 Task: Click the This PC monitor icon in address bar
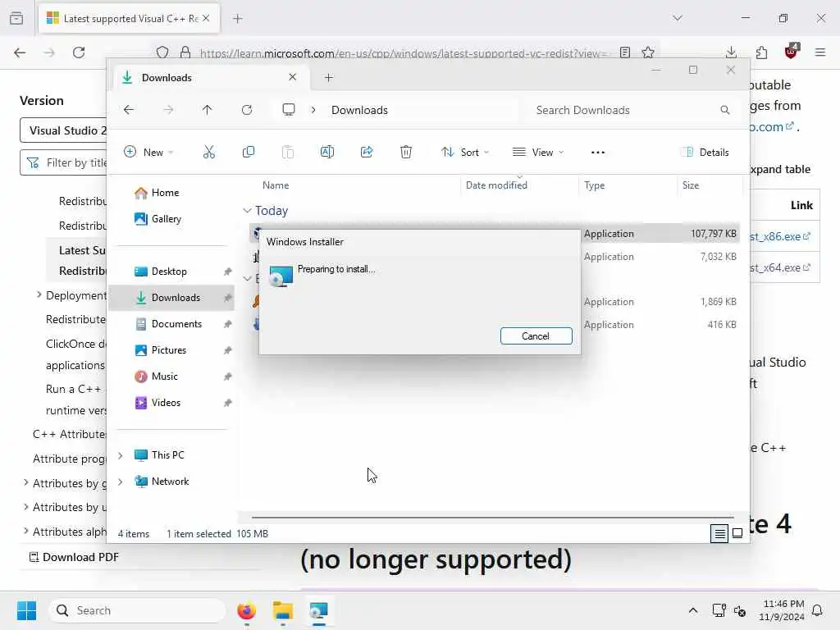pyautogui.click(x=289, y=110)
